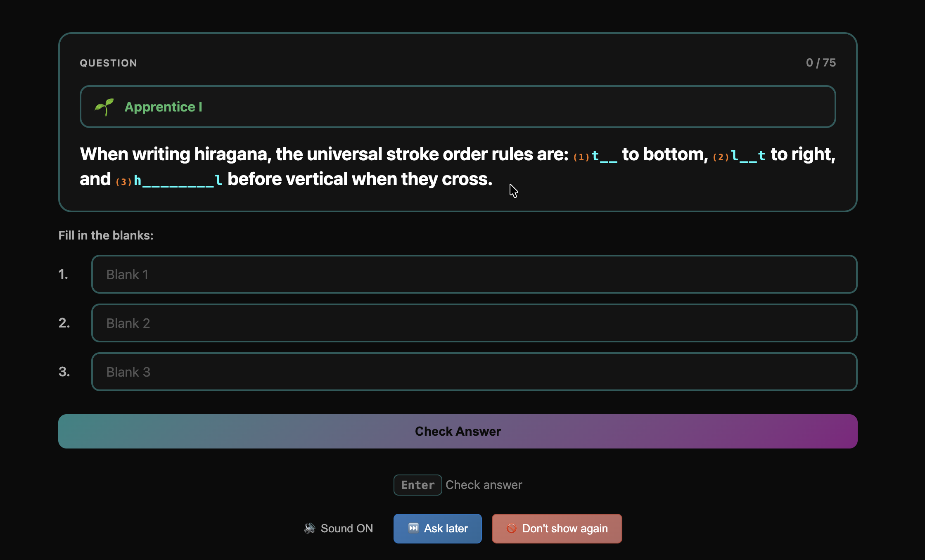Click the skip icon in Ask later
The height and width of the screenshot is (560, 925).
(x=413, y=528)
